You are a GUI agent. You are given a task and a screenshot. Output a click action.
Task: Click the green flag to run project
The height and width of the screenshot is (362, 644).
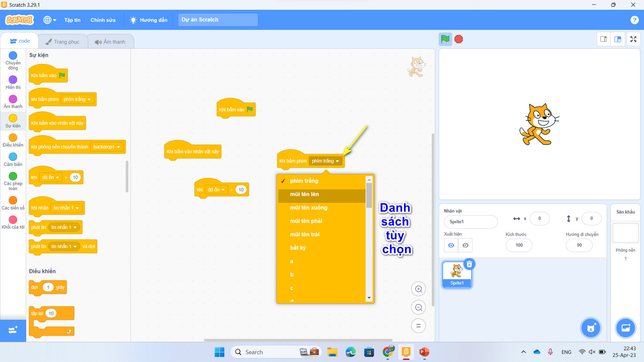tap(445, 39)
